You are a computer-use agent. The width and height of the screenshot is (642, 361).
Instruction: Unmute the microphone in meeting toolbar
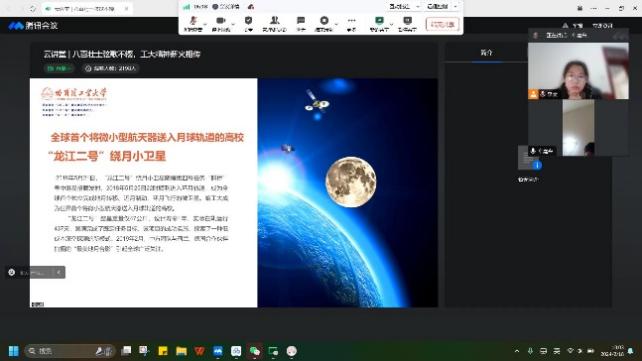[193, 24]
